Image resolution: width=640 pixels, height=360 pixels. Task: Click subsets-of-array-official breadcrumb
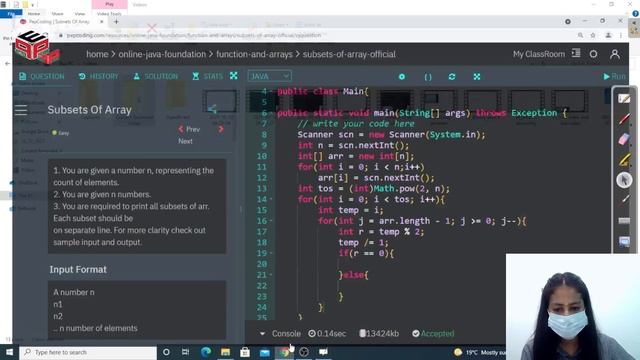(x=349, y=54)
